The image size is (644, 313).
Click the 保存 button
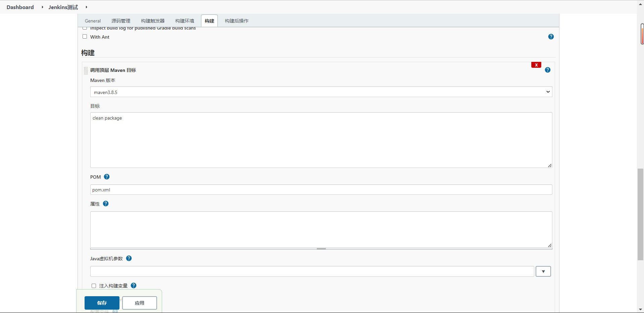click(x=102, y=303)
